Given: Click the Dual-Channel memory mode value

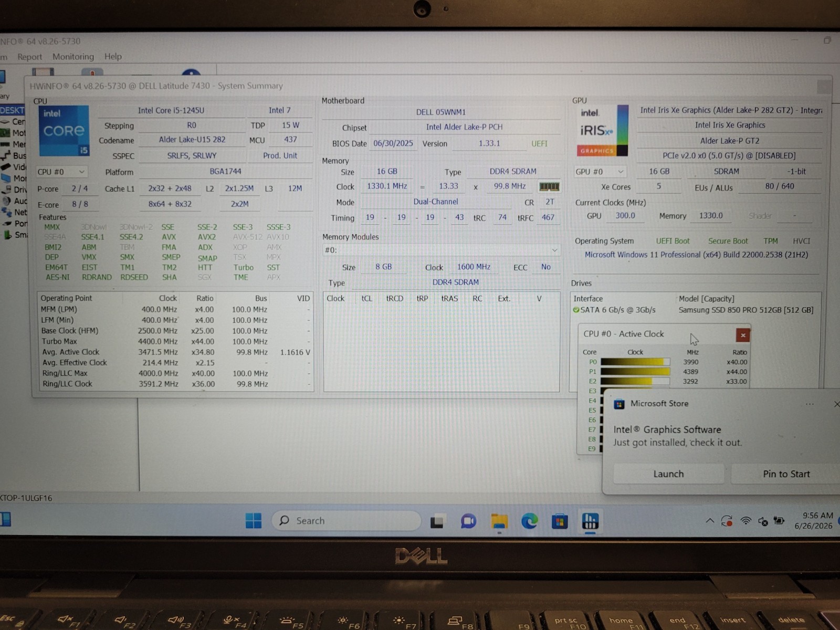Looking at the screenshot, I should coord(436,202).
